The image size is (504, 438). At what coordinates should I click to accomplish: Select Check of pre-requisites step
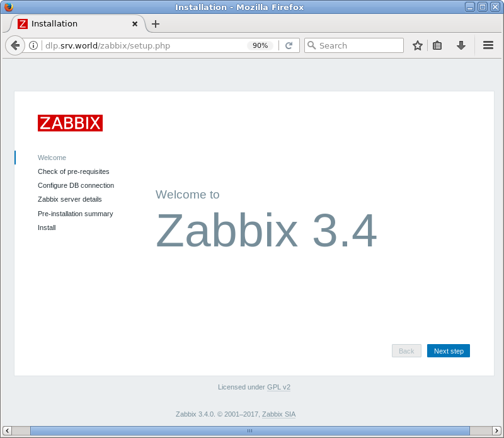pyautogui.click(x=73, y=171)
